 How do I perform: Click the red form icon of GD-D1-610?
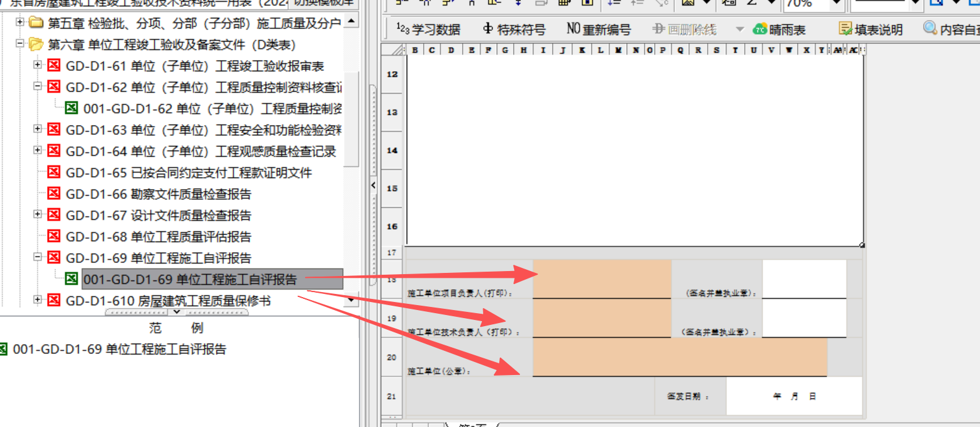pyautogui.click(x=54, y=300)
